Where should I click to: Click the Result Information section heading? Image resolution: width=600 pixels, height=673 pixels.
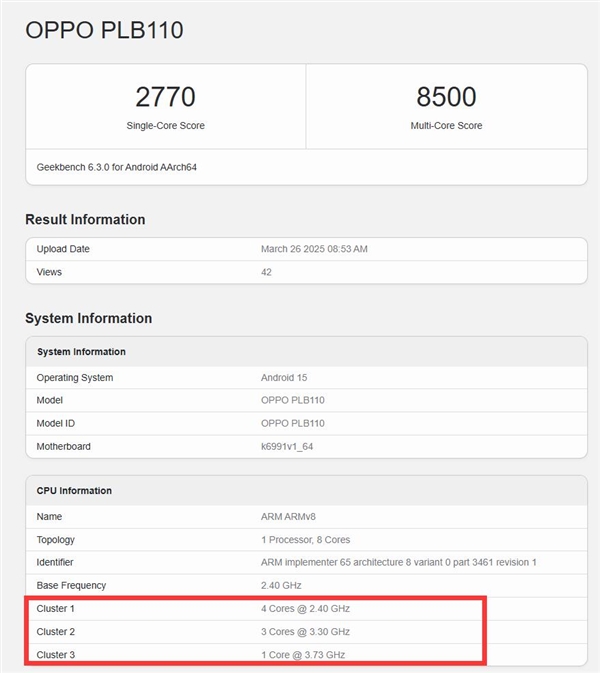point(85,219)
